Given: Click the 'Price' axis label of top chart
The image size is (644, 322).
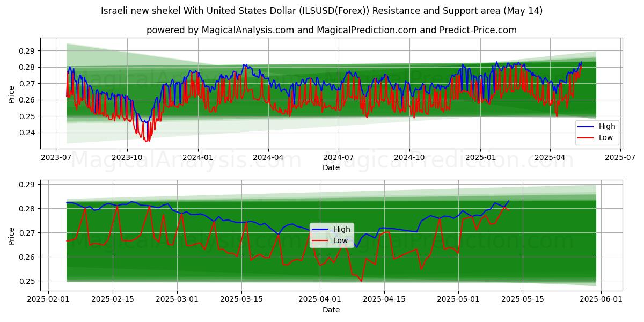Looking at the screenshot, I should [12, 93].
